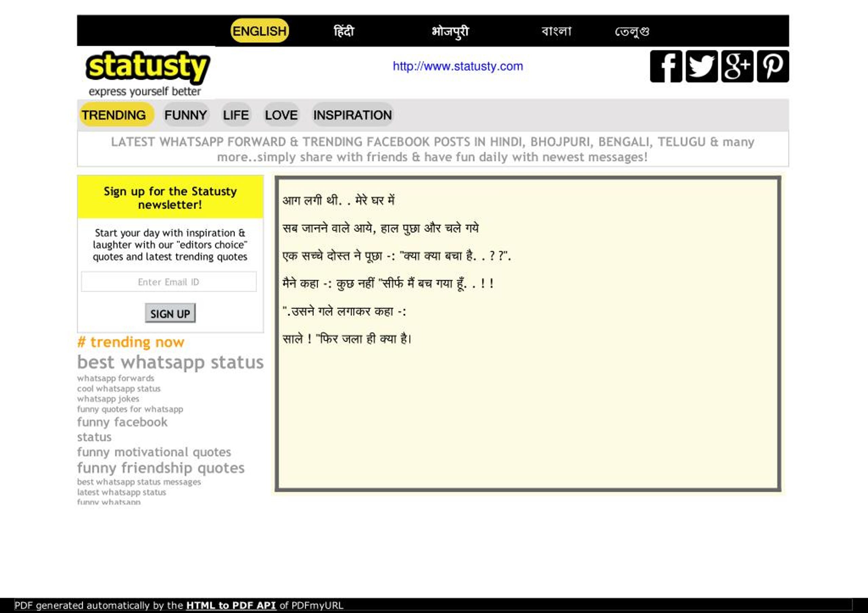Click the 'Start your day with inspiration' description
868x613 pixels.
(x=170, y=244)
